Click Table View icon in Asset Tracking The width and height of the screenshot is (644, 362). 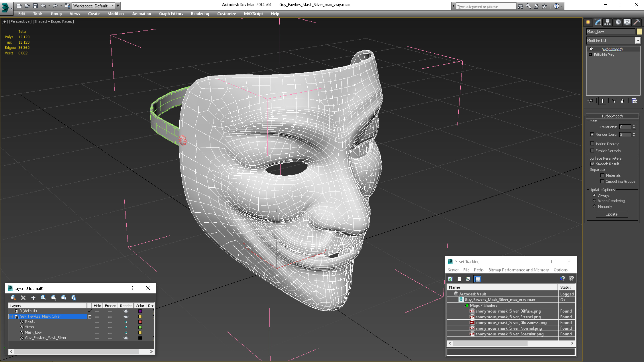click(x=477, y=279)
